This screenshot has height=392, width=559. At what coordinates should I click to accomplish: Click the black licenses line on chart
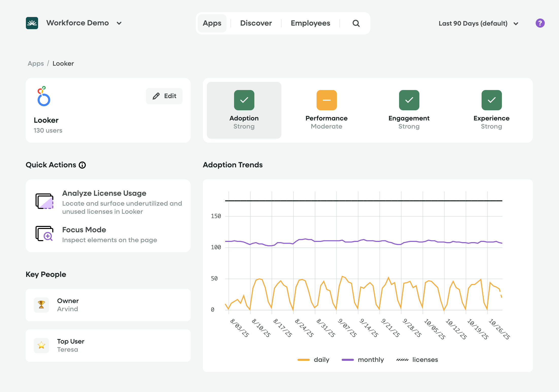(x=364, y=201)
